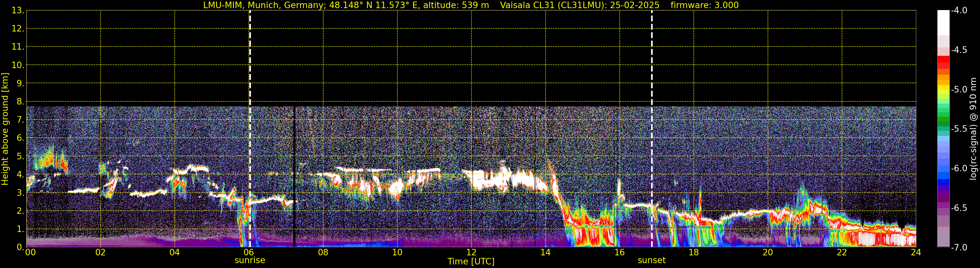Click the 'sunset' label below the axis
The image size is (980, 268).
pyautogui.click(x=651, y=261)
